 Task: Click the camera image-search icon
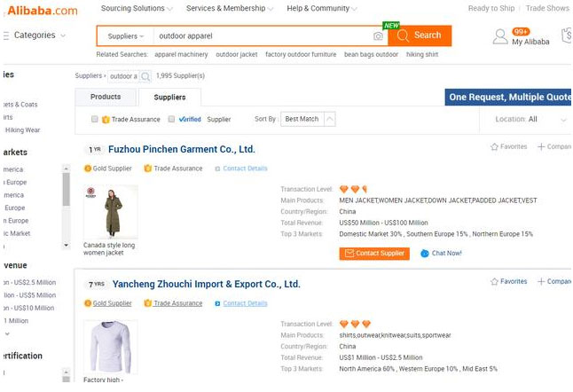[x=378, y=35]
